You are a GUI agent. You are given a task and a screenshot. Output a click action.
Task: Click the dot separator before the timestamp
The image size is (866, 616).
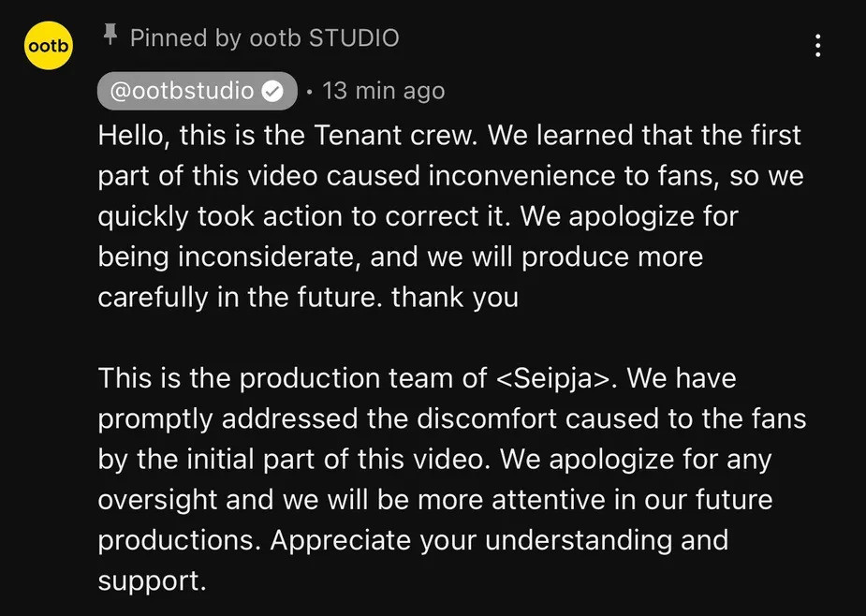coord(309,91)
